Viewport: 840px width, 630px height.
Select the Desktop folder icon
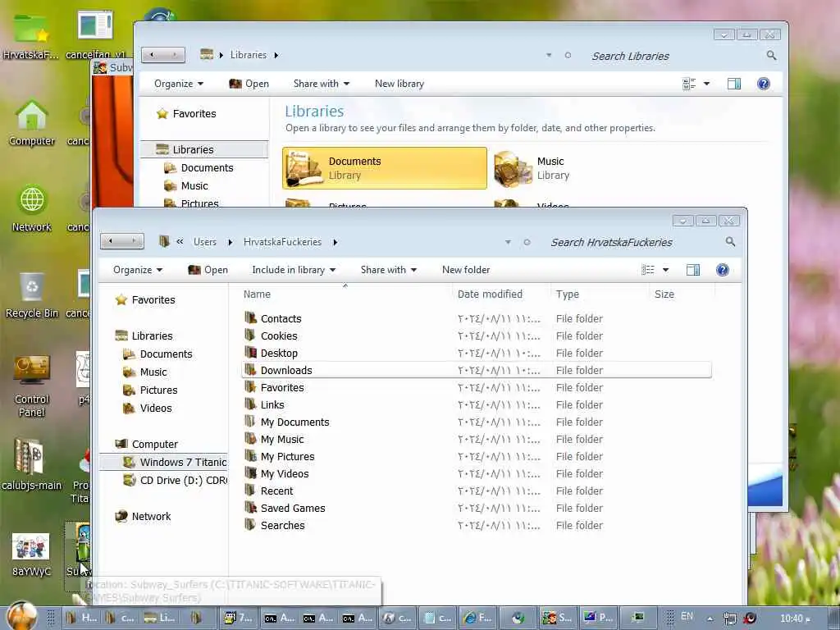coord(250,353)
